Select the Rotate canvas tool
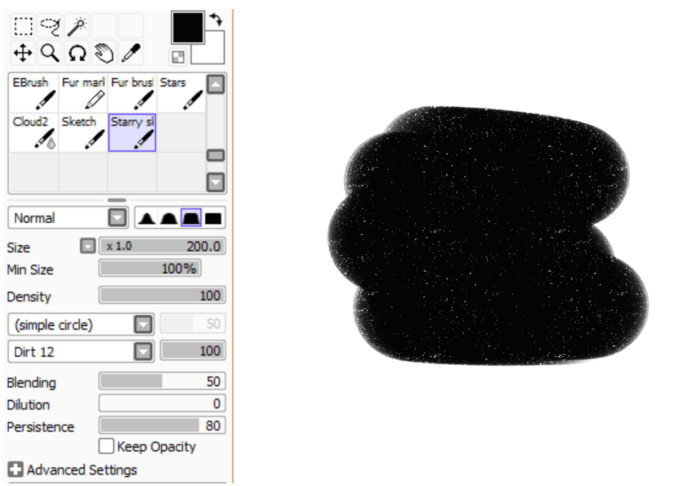 (x=77, y=53)
